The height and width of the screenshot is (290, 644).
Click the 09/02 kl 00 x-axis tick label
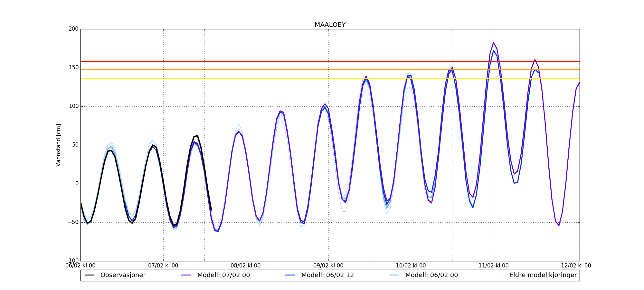(x=328, y=266)
